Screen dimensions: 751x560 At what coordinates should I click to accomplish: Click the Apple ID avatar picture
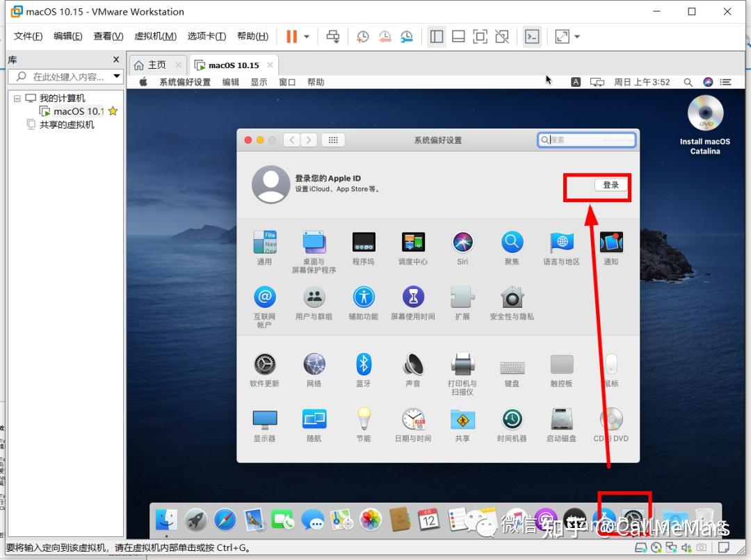tap(271, 184)
